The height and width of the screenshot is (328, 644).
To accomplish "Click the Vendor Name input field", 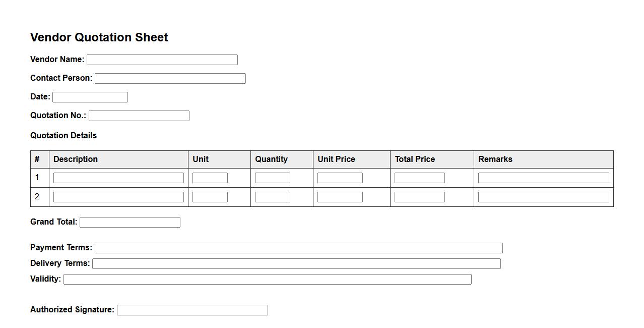I will click(x=162, y=60).
